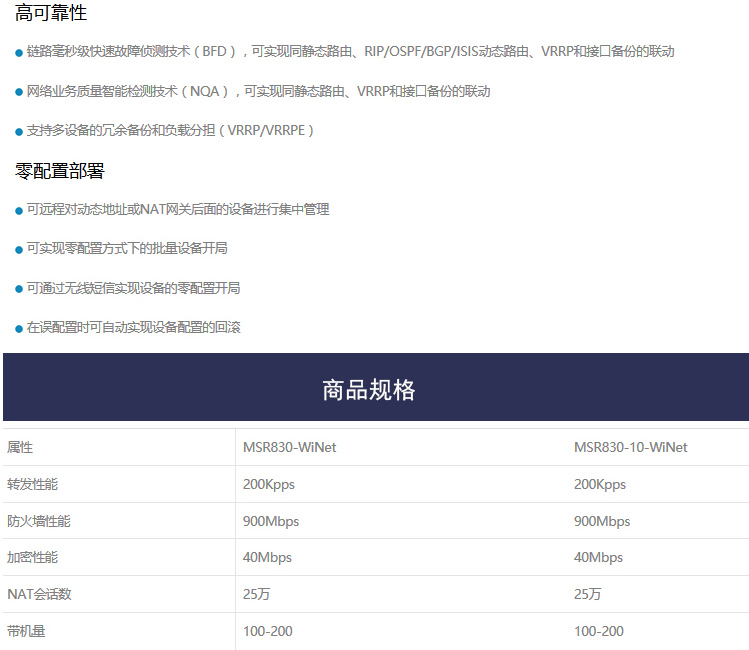Click 200Kpps under MSR830-WiNet
Screen dimensions: 749x650
coord(268,484)
